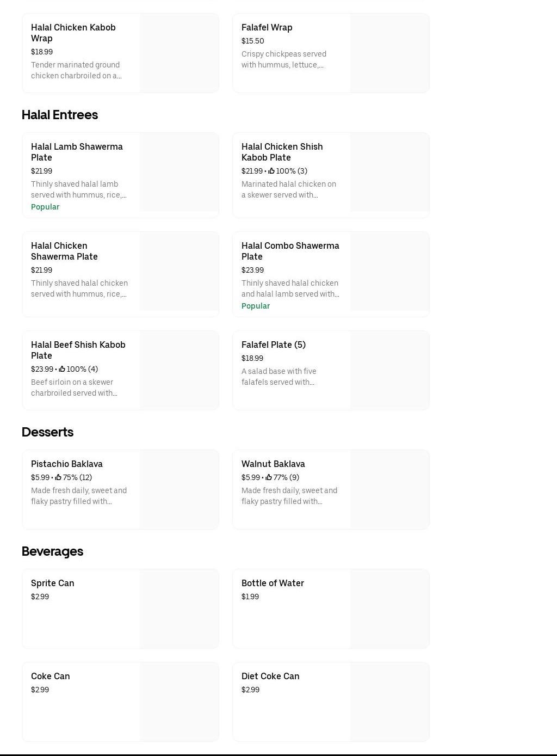Image resolution: width=557 pixels, height=756 pixels.
Task: Select the Falafel Wrap menu item
Action: tap(267, 27)
